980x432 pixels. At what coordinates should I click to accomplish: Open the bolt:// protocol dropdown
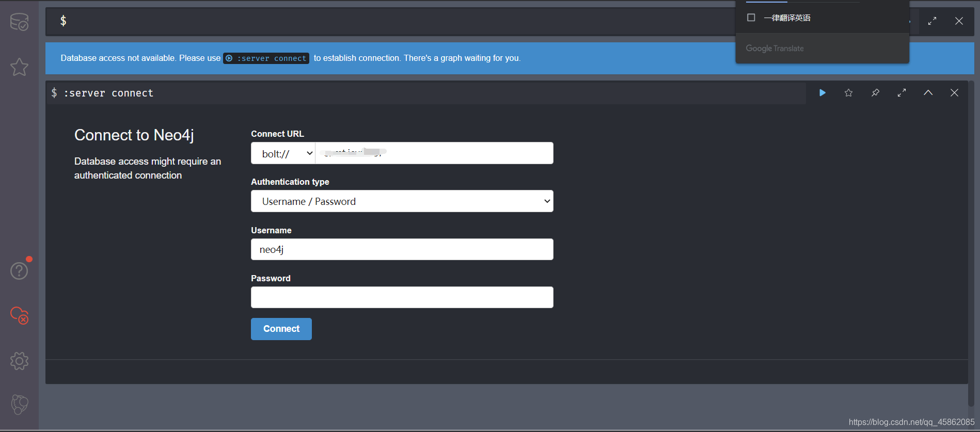pos(283,153)
